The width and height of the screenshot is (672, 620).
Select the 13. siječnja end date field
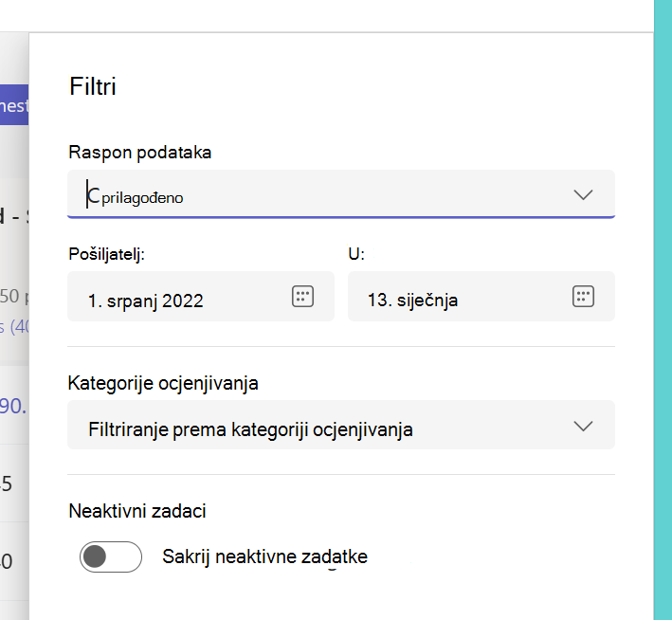point(481,297)
